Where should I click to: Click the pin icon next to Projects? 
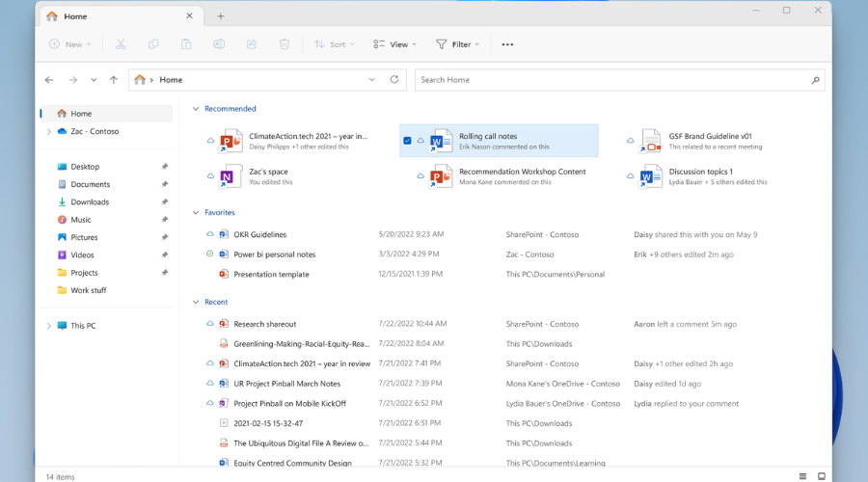click(x=164, y=273)
